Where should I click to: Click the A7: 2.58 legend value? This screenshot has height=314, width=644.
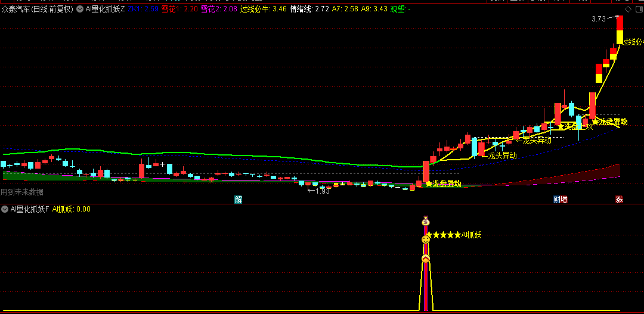click(345, 9)
